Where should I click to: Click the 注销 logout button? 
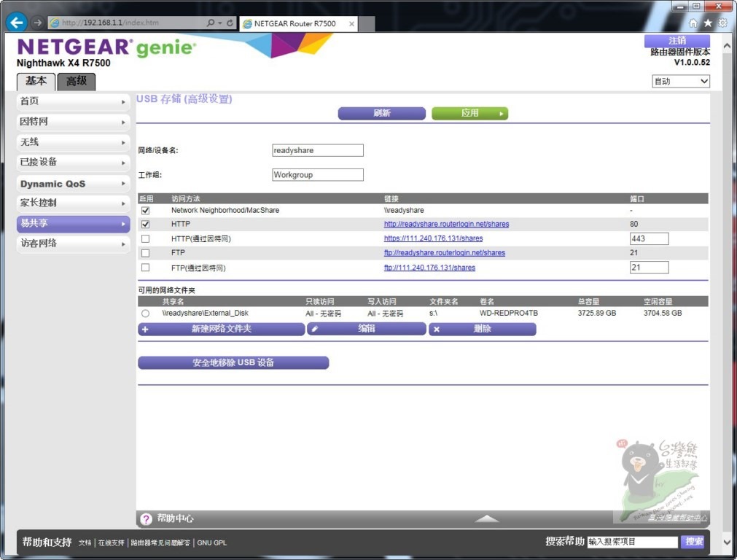point(676,40)
